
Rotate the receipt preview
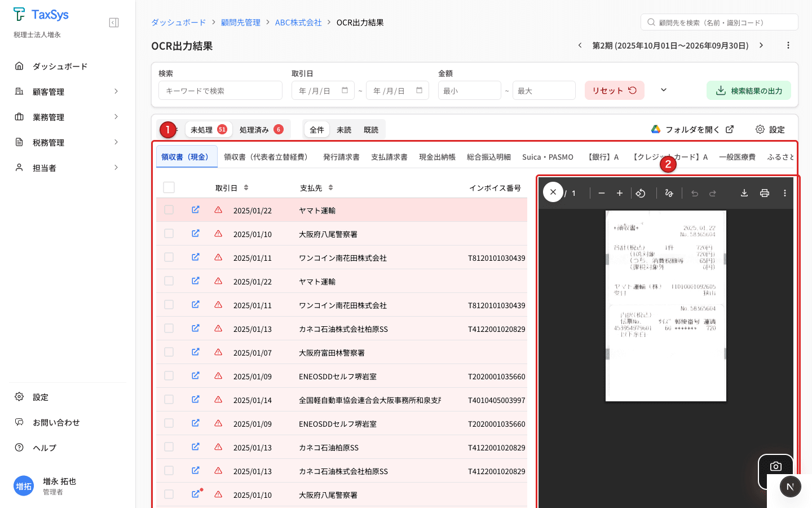(x=641, y=192)
